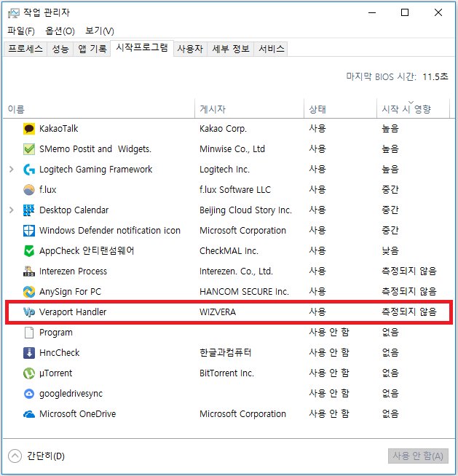Click the f.lux Software LLC publisher cell
Viewport: 458px width, 476px height.
pos(235,190)
